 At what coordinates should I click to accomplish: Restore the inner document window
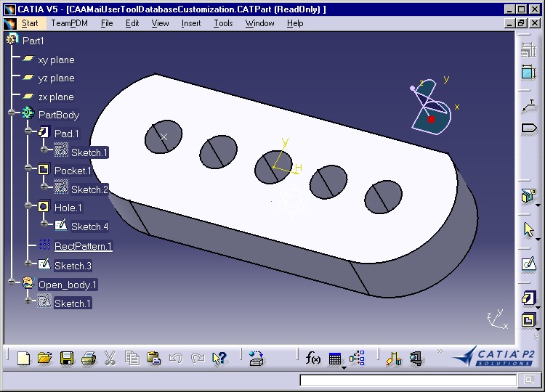point(521,23)
